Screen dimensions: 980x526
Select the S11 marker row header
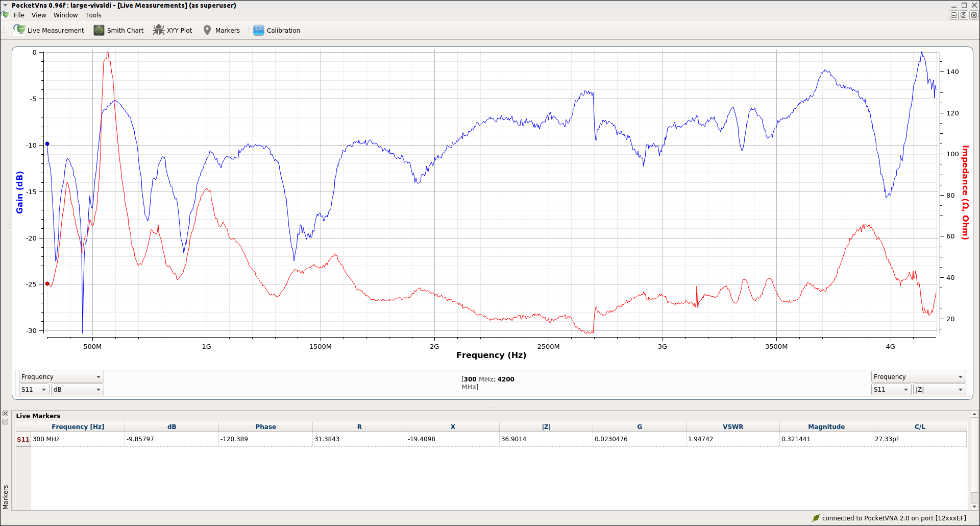click(23, 439)
